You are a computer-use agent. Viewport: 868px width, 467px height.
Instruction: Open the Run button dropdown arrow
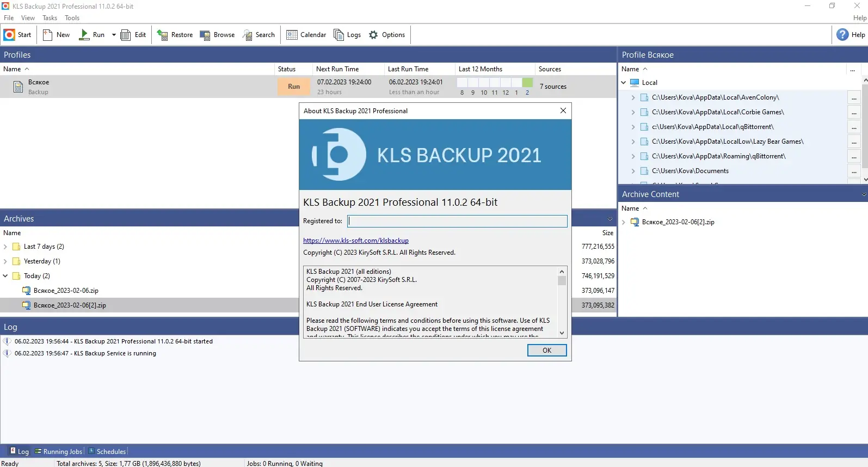[114, 35]
